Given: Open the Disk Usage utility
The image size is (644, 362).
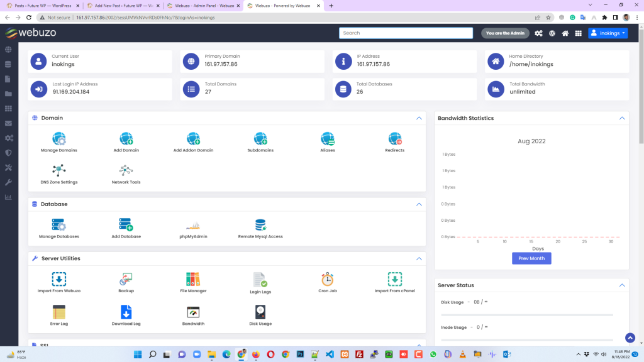Looking at the screenshot, I should [260, 315].
